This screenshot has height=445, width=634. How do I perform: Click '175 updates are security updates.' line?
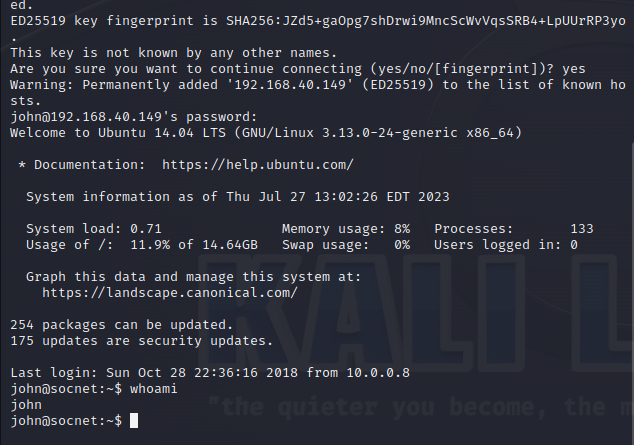point(142,341)
